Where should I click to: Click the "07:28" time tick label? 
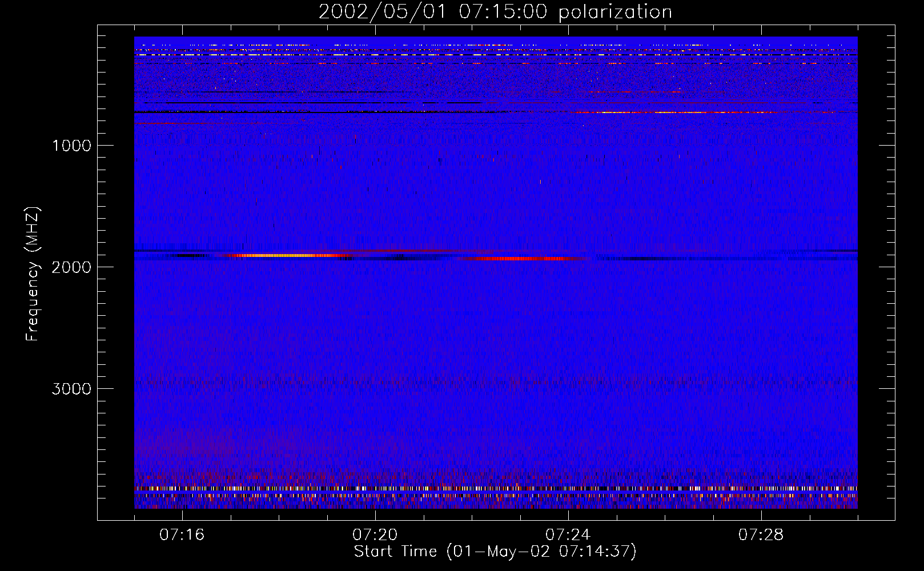tap(761, 535)
